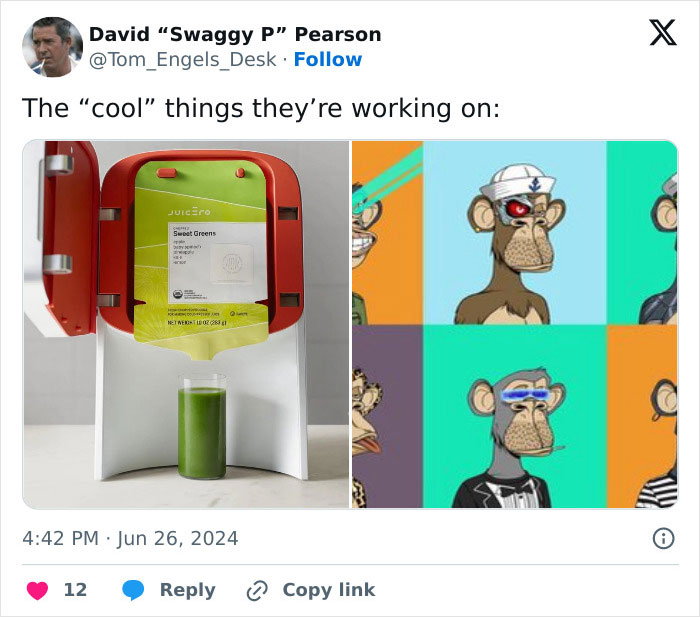The width and height of the screenshot is (700, 617).
Task: Click the copy link chain icon
Action: tap(257, 591)
